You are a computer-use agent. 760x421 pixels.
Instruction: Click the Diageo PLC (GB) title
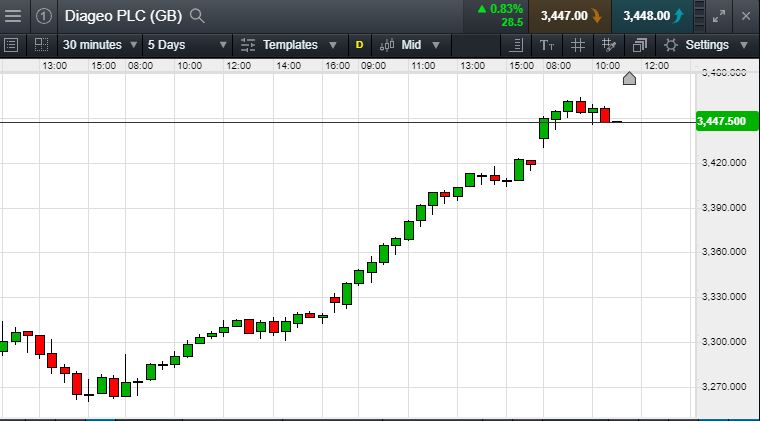tap(123, 16)
